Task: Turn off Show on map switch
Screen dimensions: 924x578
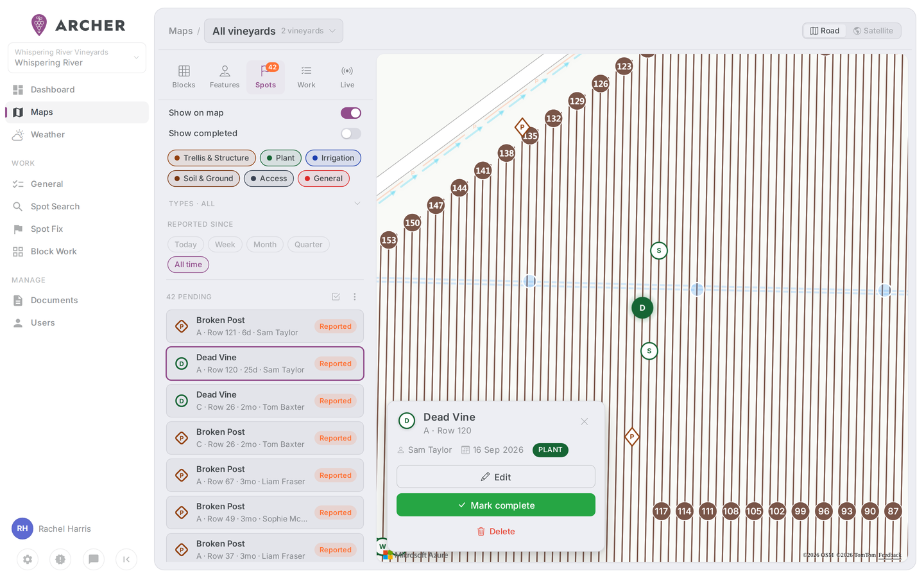Action: (x=351, y=113)
